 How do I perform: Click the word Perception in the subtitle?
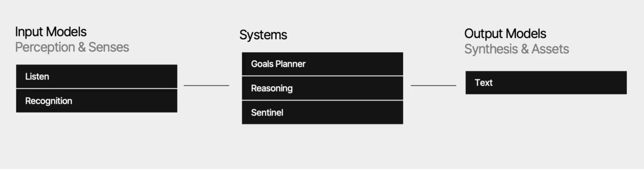(x=45, y=48)
